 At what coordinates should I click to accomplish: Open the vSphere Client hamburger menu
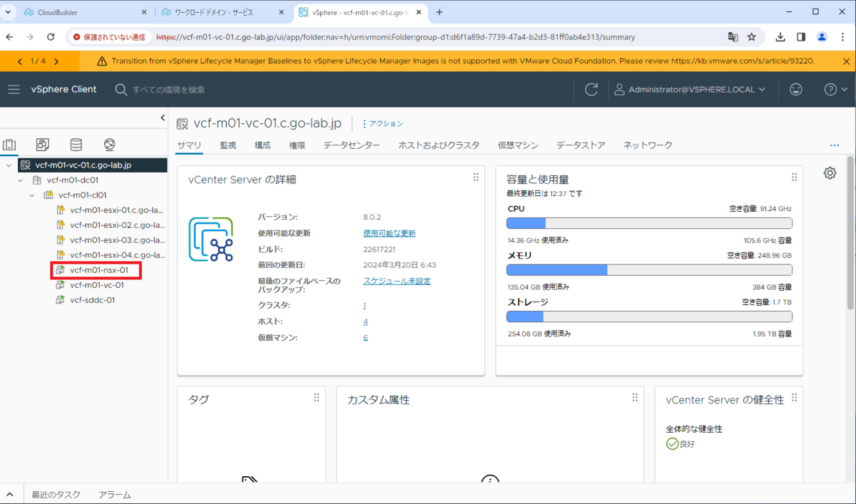(x=14, y=89)
